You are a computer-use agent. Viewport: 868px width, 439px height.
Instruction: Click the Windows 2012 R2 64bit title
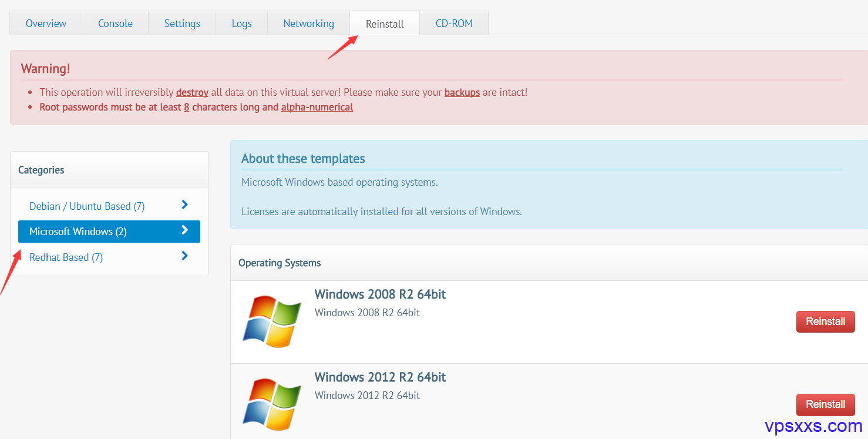tap(380, 377)
